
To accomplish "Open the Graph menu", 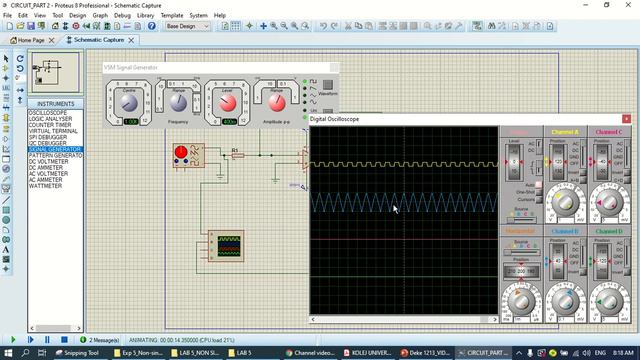I will click(x=100, y=16).
